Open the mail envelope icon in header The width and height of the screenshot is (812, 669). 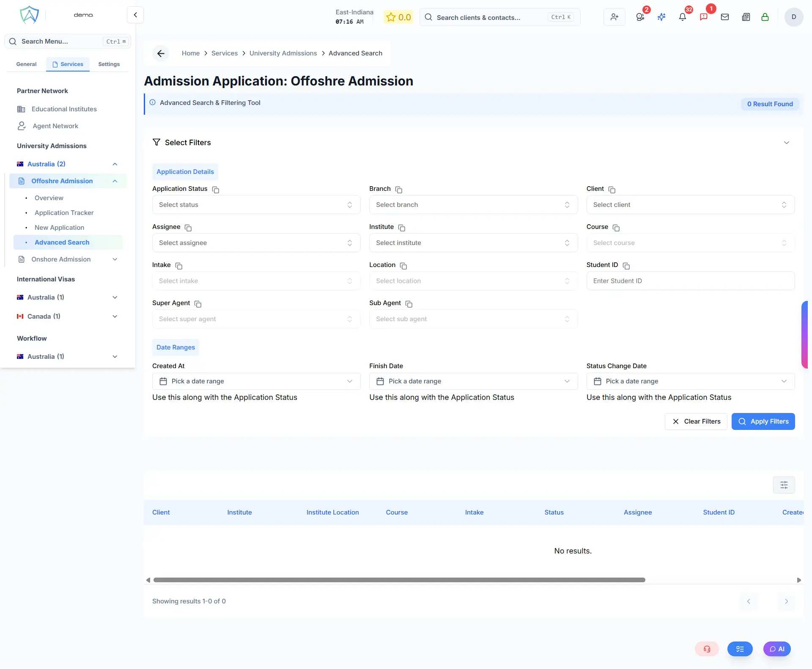tap(725, 17)
